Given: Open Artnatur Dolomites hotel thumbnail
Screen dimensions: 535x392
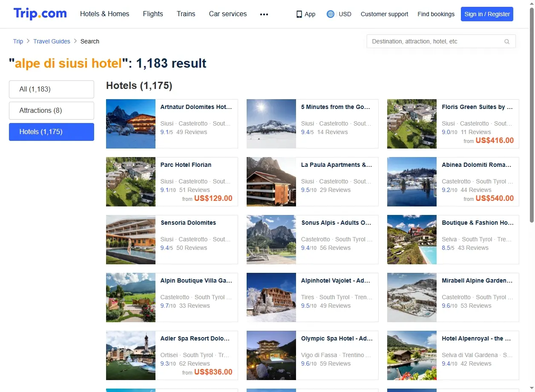Looking at the screenshot, I should 131,124.
